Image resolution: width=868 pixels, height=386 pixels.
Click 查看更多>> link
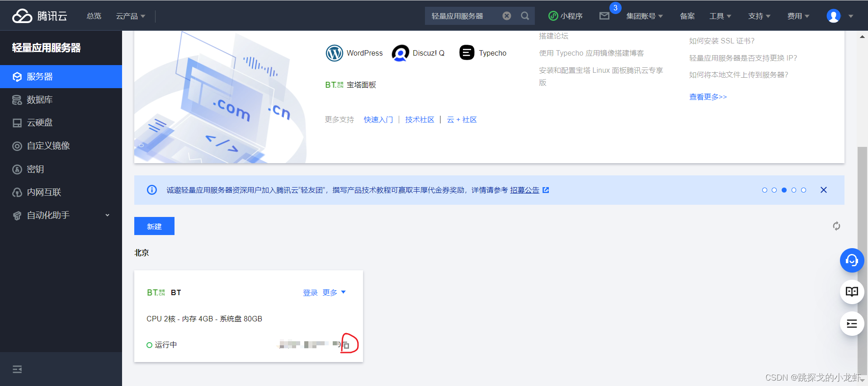(708, 96)
